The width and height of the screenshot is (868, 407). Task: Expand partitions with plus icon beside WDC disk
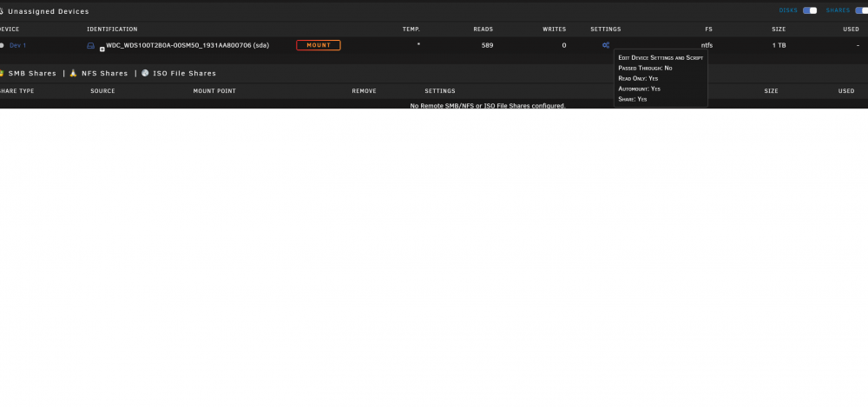point(102,49)
